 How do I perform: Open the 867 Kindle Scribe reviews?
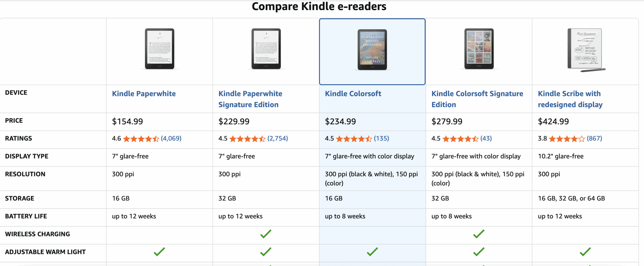tap(594, 138)
